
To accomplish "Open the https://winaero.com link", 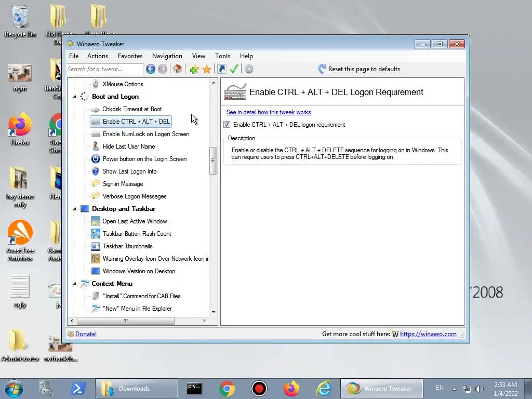I will (428, 334).
